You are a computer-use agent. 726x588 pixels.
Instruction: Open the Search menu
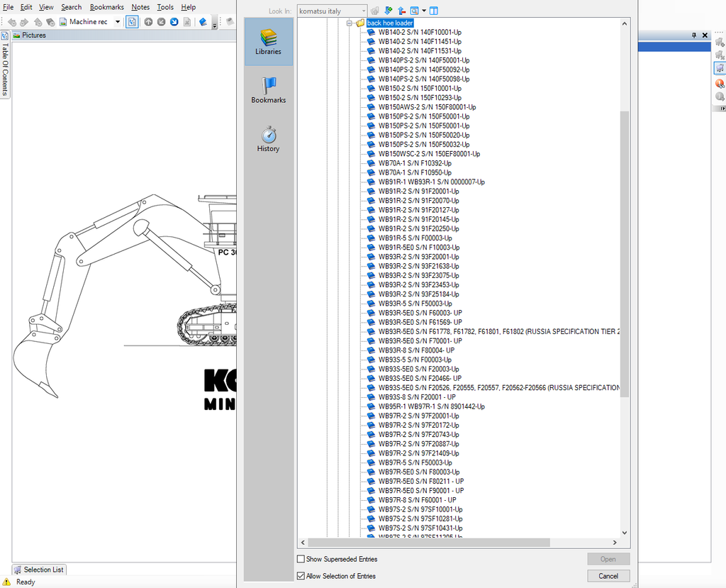pyautogui.click(x=72, y=7)
